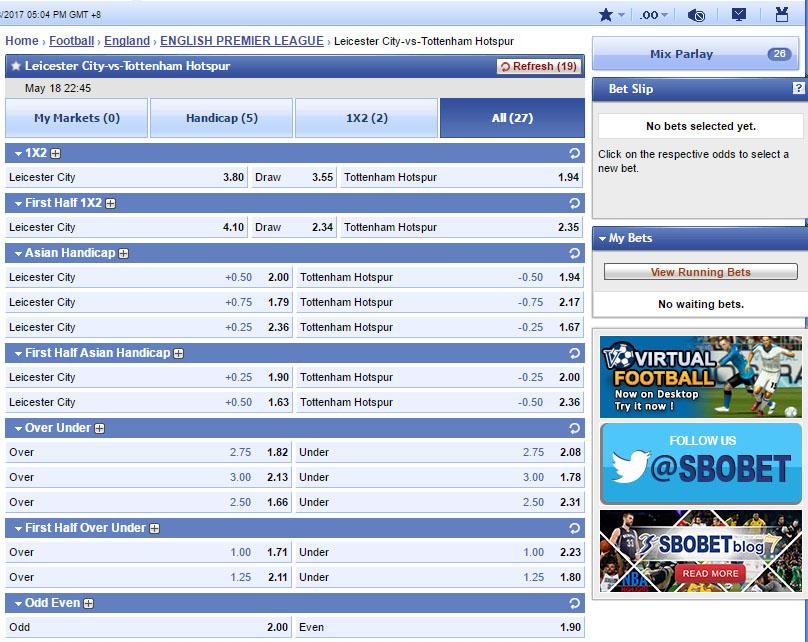Refresh the Asian Handicap odds
This screenshot has height=642, width=808.
574,253
